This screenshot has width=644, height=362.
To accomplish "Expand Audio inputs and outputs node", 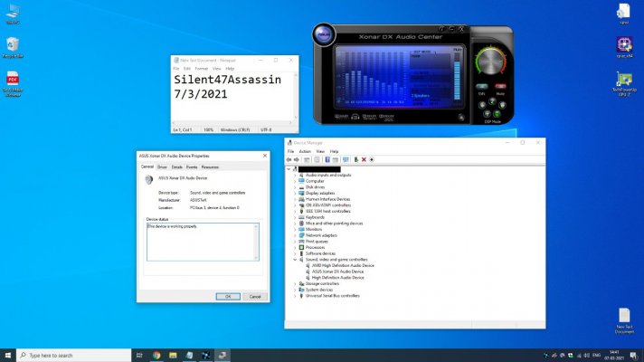I will tap(295, 175).
